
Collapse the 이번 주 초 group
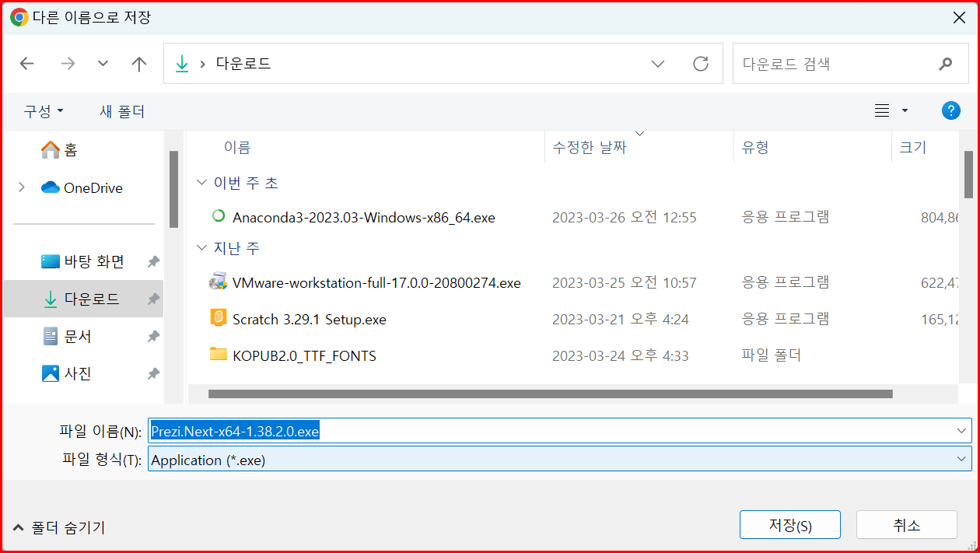click(x=201, y=183)
